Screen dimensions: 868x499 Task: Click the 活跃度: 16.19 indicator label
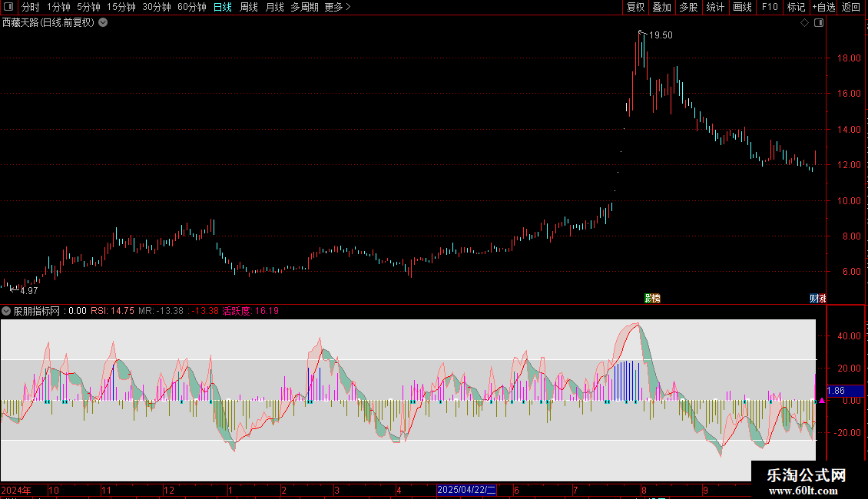[x=250, y=311]
